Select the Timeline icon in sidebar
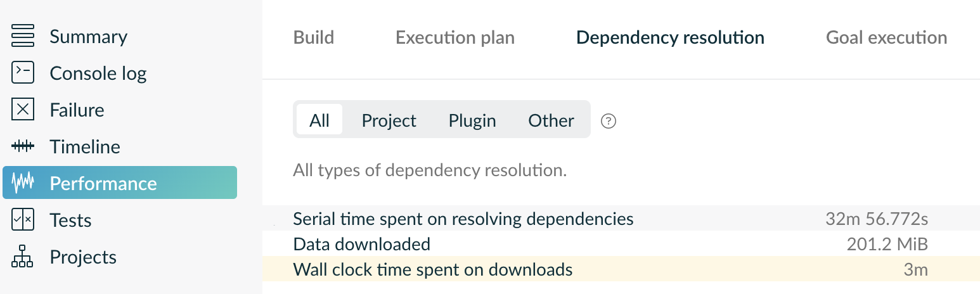 pyautogui.click(x=23, y=146)
